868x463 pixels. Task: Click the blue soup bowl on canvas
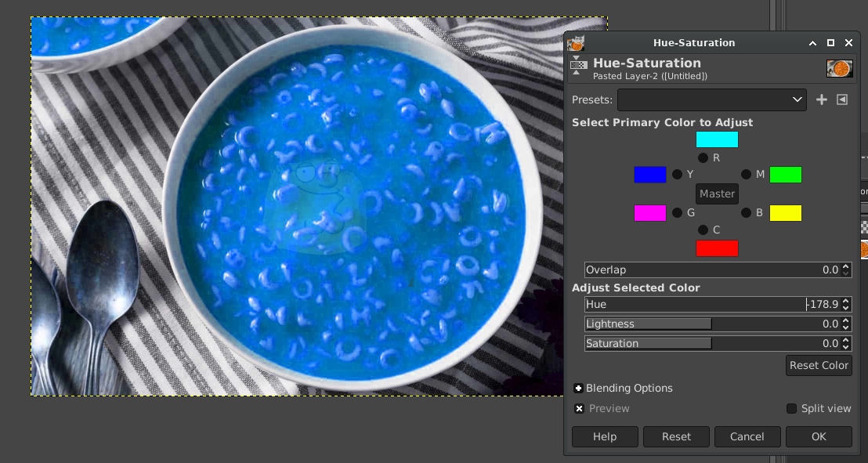353,208
